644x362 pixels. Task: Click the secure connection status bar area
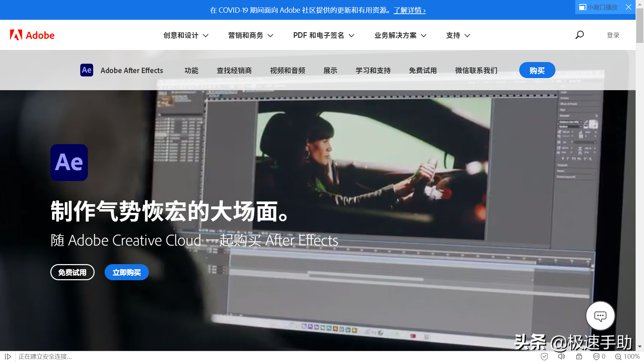(44, 356)
